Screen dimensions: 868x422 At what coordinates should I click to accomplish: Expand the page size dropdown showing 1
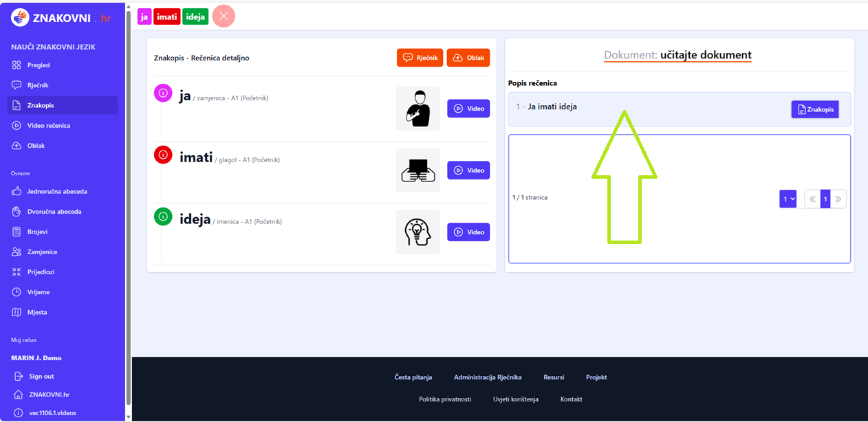pos(788,199)
